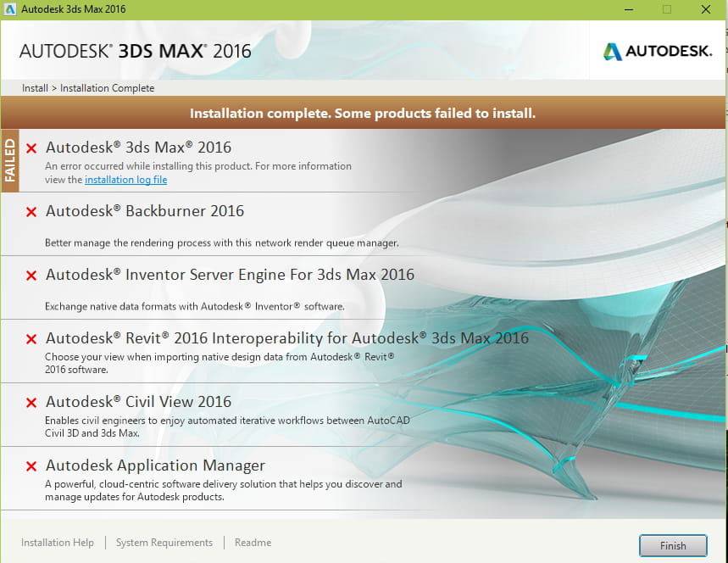Select the Autodesk 3ds Max 2016 product title

pyautogui.click(x=138, y=148)
